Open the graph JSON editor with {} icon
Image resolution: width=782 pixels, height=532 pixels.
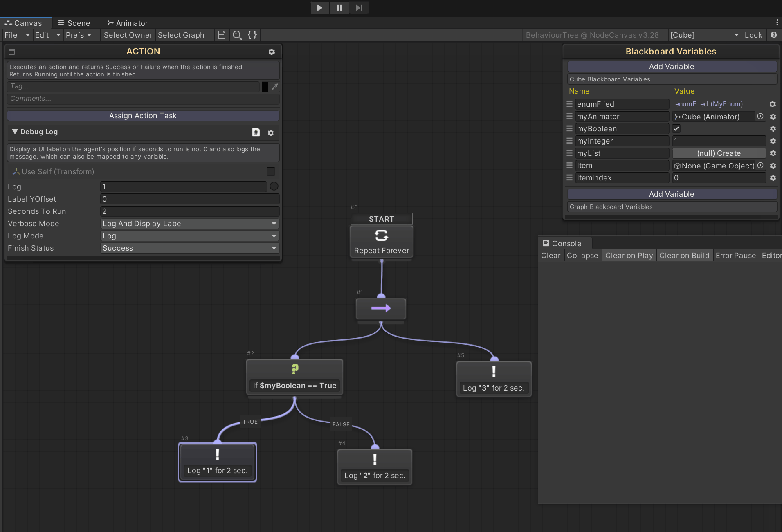coord(252,35)
